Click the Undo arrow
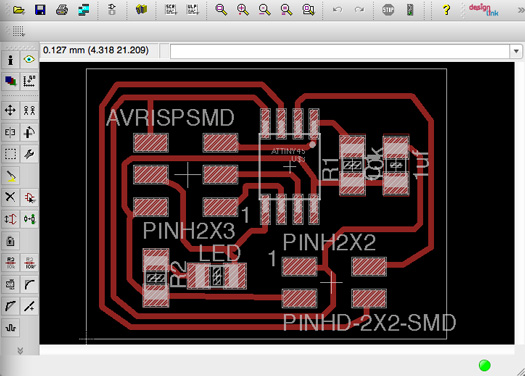Viewport: 525px width, 376px height. pyautogui.click(x=337, y=10)
